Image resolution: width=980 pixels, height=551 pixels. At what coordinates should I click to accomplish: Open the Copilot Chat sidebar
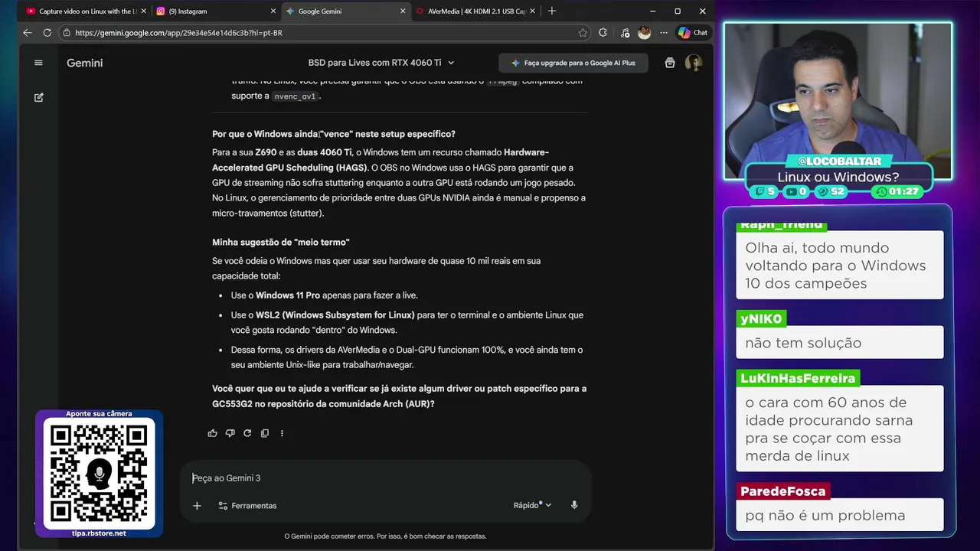tap(692, 33)
